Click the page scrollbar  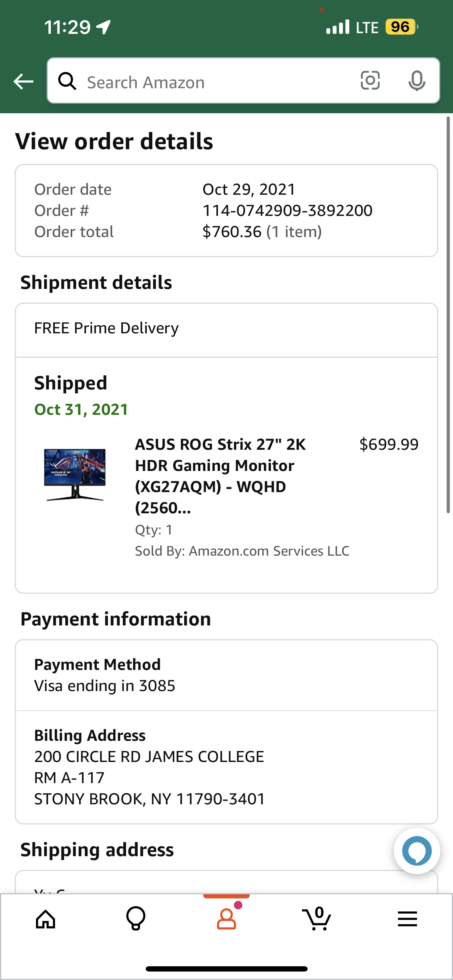448,316
